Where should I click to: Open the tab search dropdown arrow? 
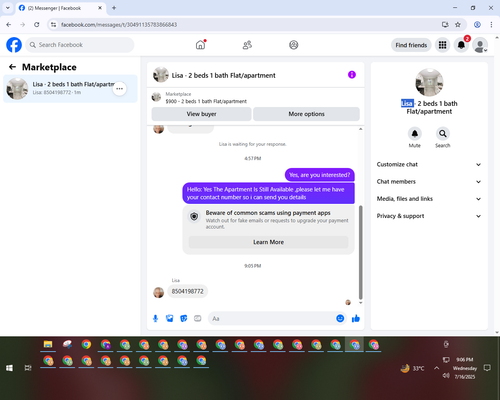[8, 8]
